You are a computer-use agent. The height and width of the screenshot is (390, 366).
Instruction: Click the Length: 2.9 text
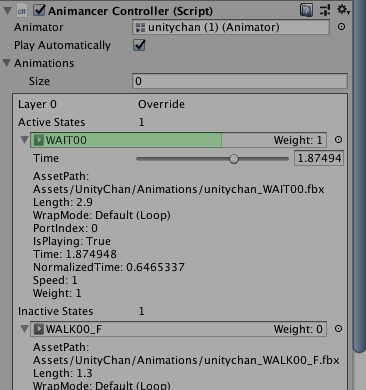pyautogui.click(x=63, y=202)
